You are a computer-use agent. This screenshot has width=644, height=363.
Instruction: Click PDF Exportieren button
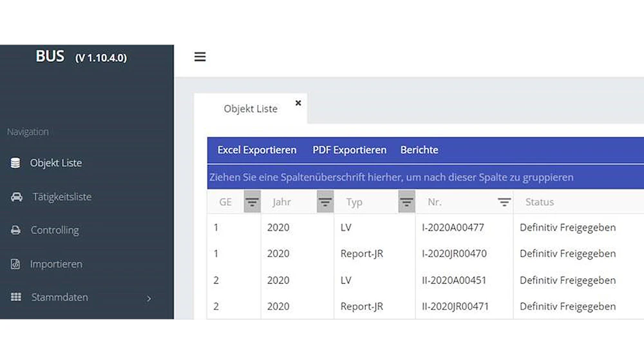pyautogui.click(x=350, y=150)
